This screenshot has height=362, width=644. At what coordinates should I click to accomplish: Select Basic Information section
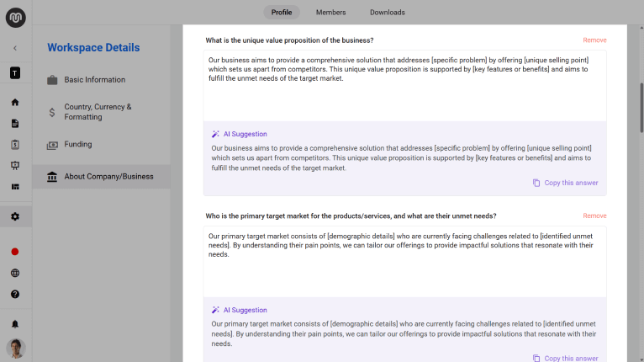pyautogui.click(x=94, y=80)
